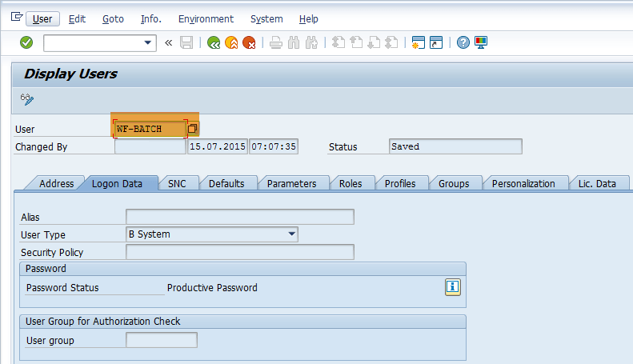Click the Customize Local Layout monitor icon
Image resolution: width=633 pixels, height=364 pixels.
tap(481, 42)
